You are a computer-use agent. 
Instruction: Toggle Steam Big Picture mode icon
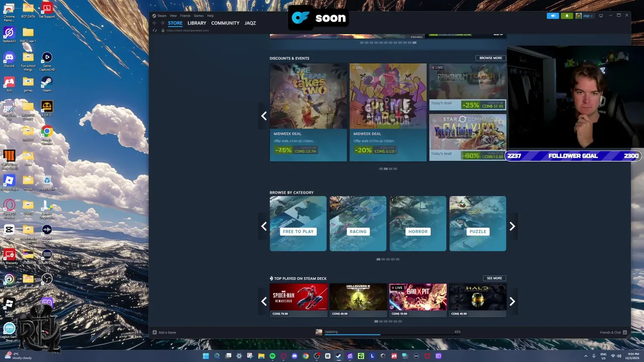point(601,16)
